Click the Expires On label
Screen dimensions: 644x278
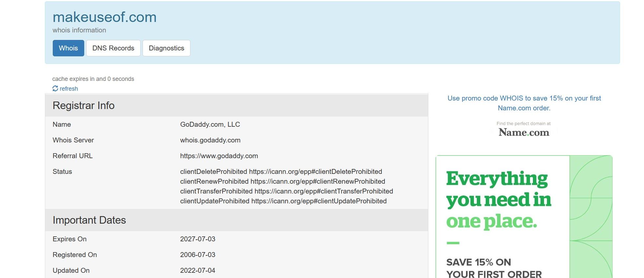tap(69, 239)
